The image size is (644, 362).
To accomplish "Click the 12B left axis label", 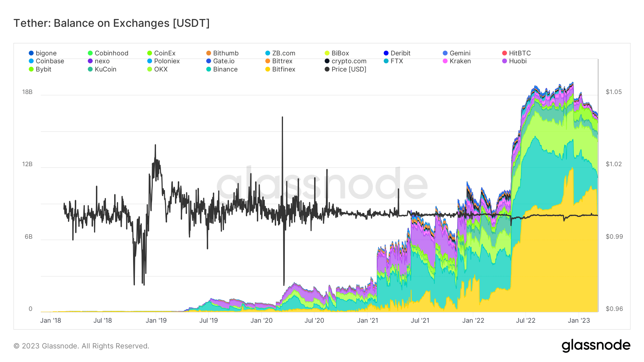I will [27, 164].
